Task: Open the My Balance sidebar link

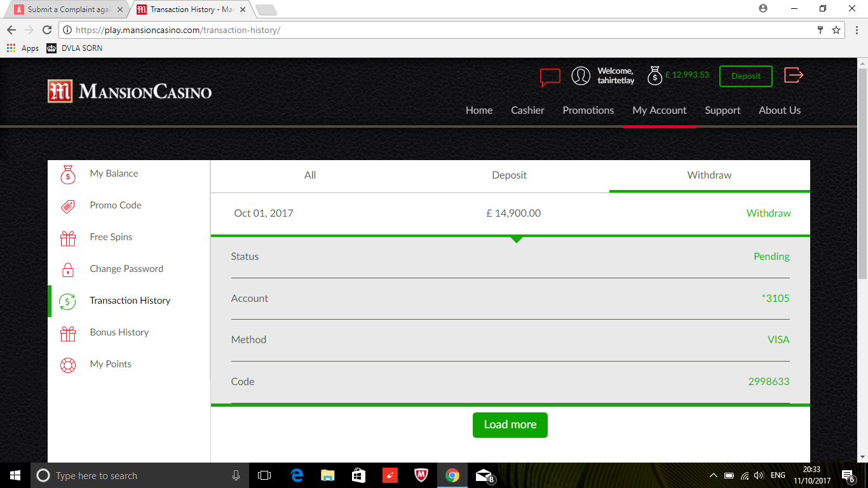Action: tap(114, 174)
